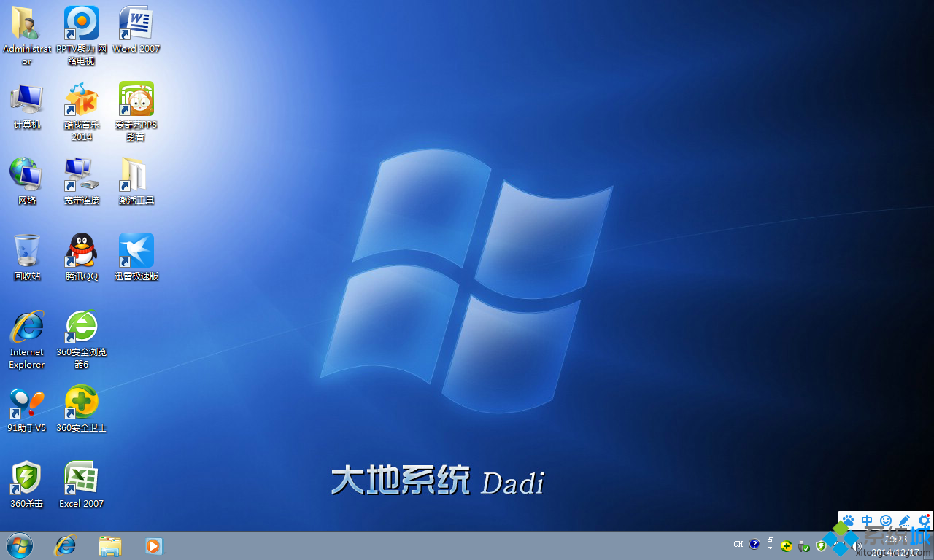The height and width of the screenshot is (560, 934).
Task: Open the Start menu
Action: pos(18,545)
